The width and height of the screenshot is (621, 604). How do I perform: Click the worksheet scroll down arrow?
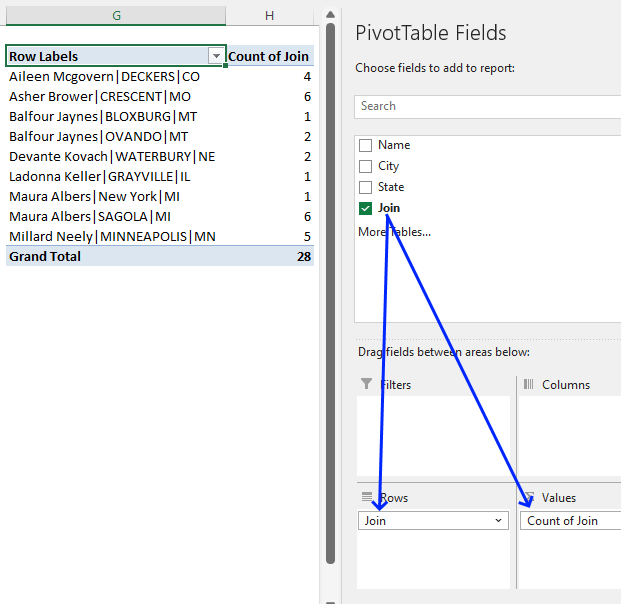(x=330, y=594)
